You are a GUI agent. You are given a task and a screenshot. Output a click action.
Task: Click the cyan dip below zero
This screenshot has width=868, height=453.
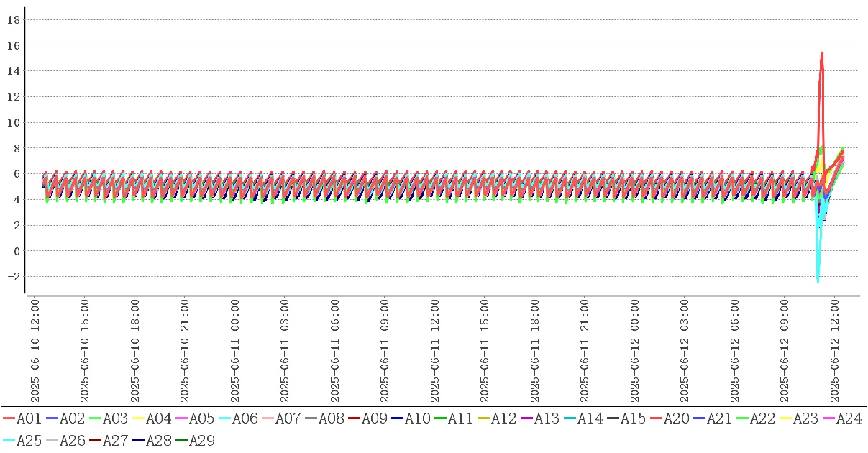(x=818, y=280)
